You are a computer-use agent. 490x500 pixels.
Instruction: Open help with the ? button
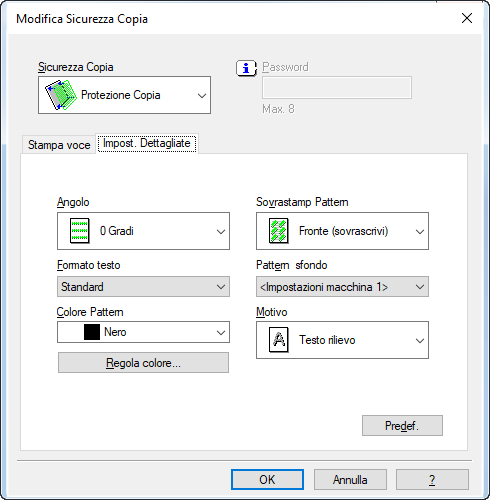tap(432, 480)
